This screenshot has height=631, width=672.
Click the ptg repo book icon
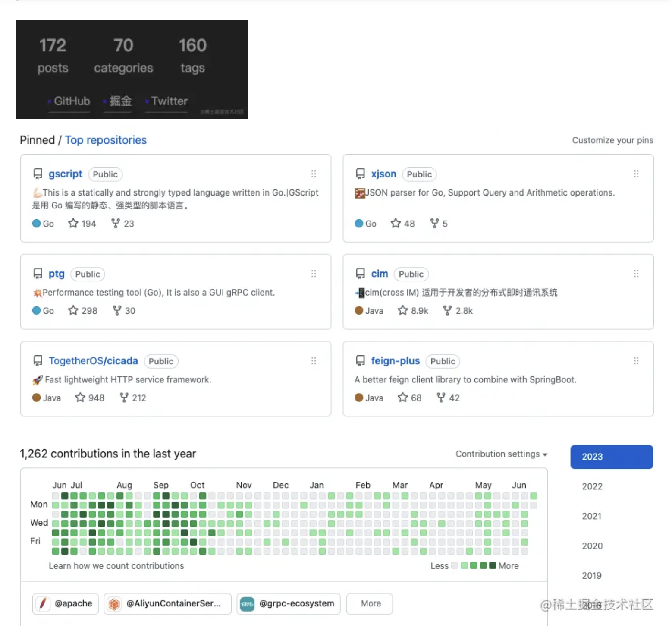(x=38, y=274)
